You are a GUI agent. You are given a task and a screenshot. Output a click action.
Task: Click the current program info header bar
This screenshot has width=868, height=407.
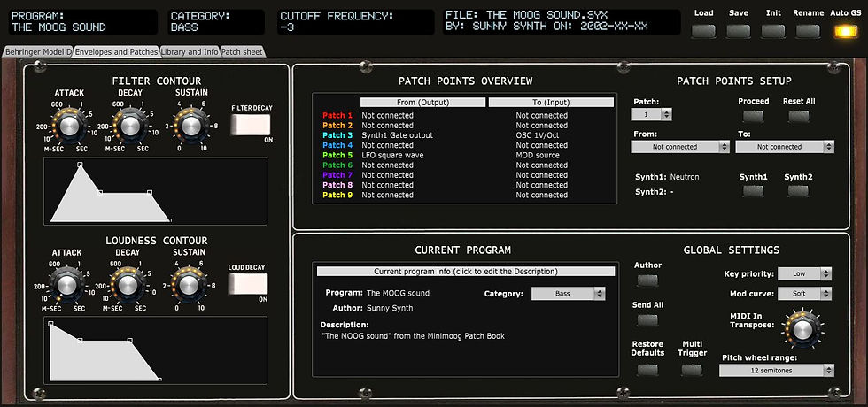[x=466, y=272]
